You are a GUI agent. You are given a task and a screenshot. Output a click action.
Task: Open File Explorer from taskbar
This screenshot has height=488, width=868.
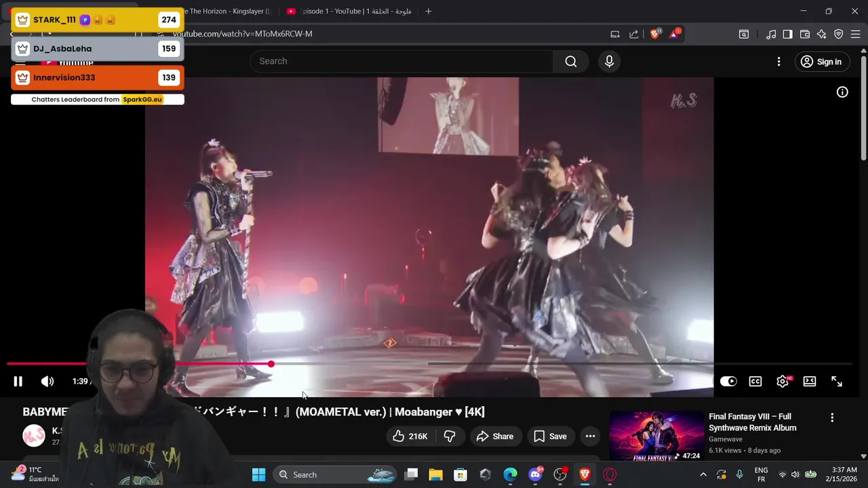click(x=435, y=474)
